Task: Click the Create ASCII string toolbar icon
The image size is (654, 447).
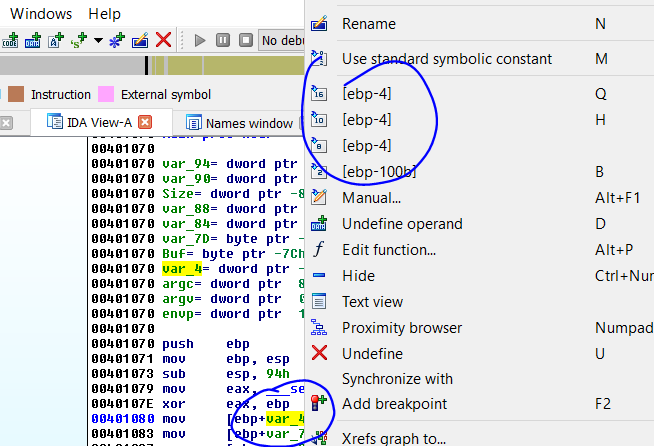Action: click(55, 40)
